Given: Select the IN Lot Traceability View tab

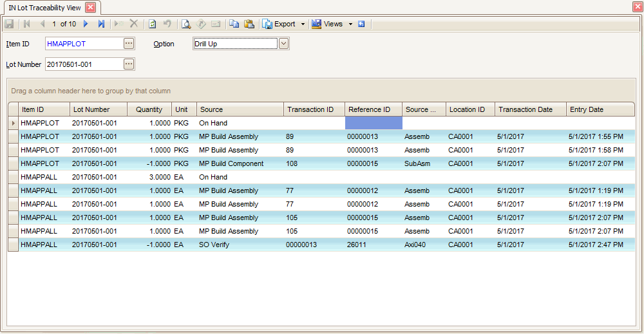Looking at the screenshot, I should click(44, 7).
